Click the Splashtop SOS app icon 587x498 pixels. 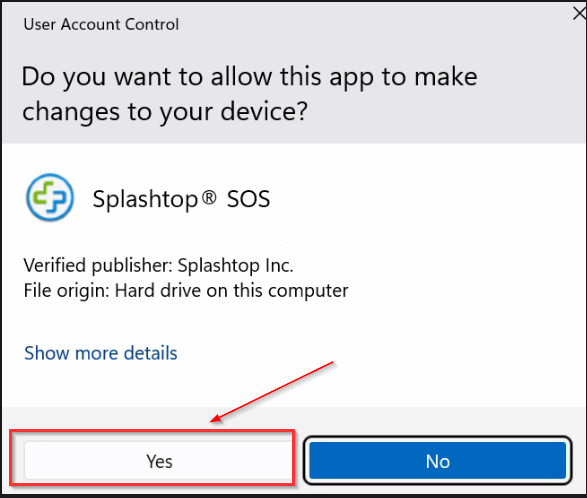(x=50, y=197)
